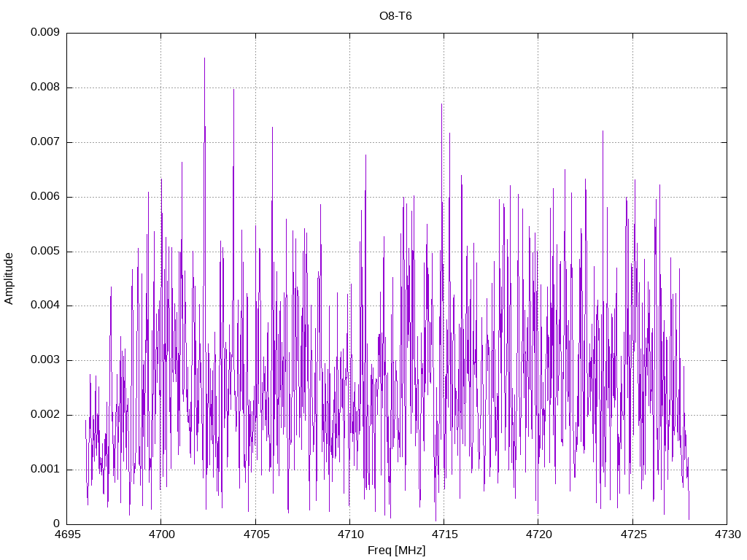Click the x-axis tick label 4720
This screenshot has height=560, width=747.
click(x=539, y=534)
